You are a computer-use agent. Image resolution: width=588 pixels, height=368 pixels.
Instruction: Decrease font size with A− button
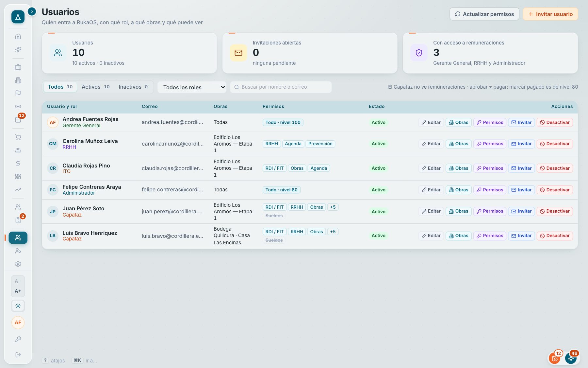click(x=18, y=281)
